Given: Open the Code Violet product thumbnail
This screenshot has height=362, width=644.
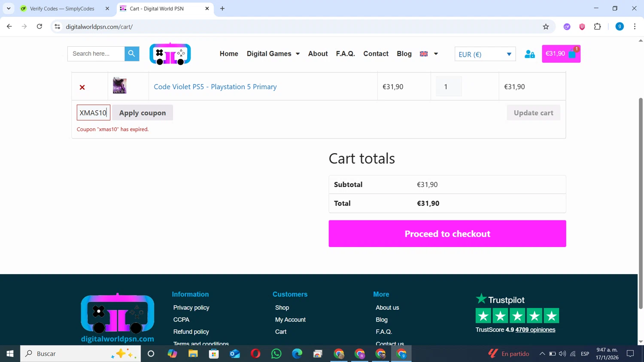Looking at the screenshot, I should coord(119,86).
